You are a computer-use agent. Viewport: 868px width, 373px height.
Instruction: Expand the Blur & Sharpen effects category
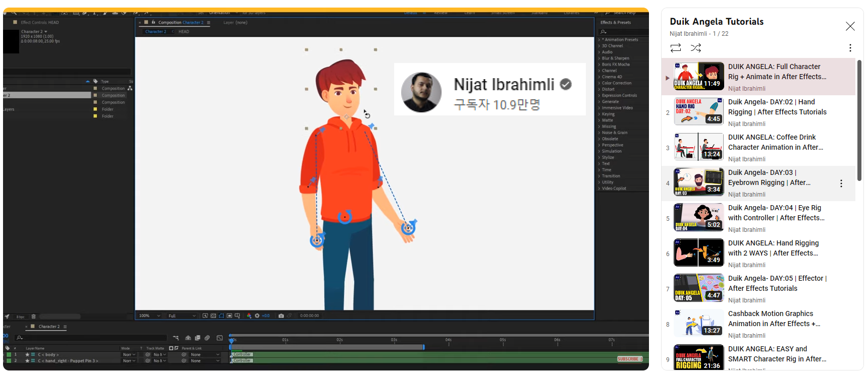[x=600, y=58]
